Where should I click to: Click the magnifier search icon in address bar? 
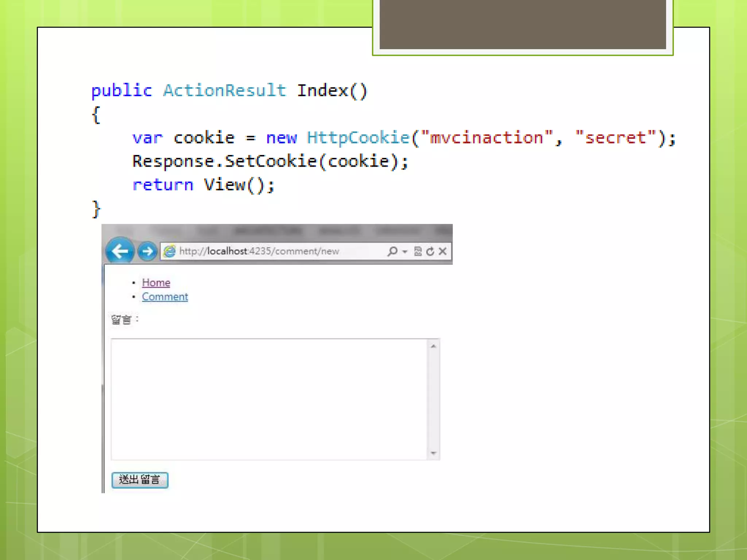pyautogui.click(x=392, y=251)
